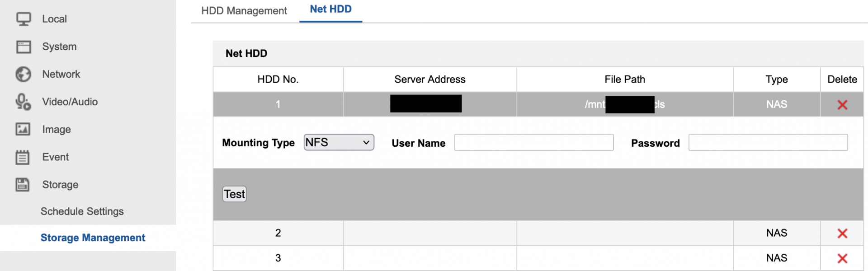868x271 pixels.
Task: Click empty Server Address cell of HDD 3
Action: click(430, 258)
